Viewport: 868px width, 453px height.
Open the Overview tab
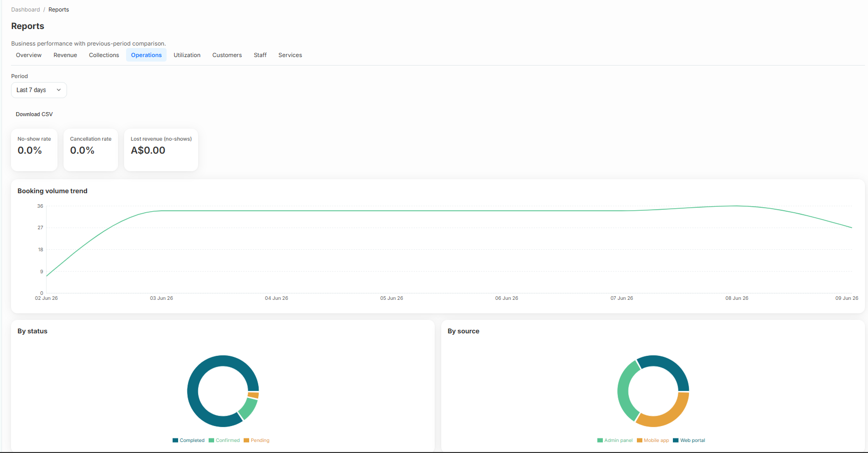pos(29,55)
